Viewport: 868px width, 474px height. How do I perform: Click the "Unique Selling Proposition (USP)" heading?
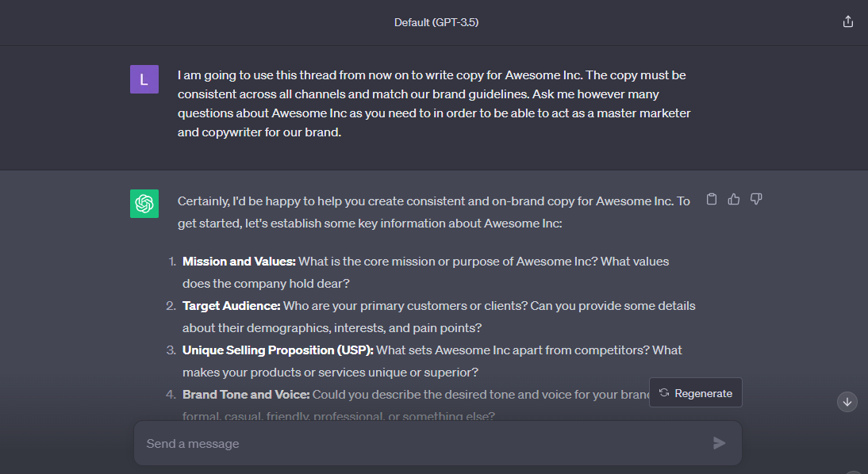277,350
